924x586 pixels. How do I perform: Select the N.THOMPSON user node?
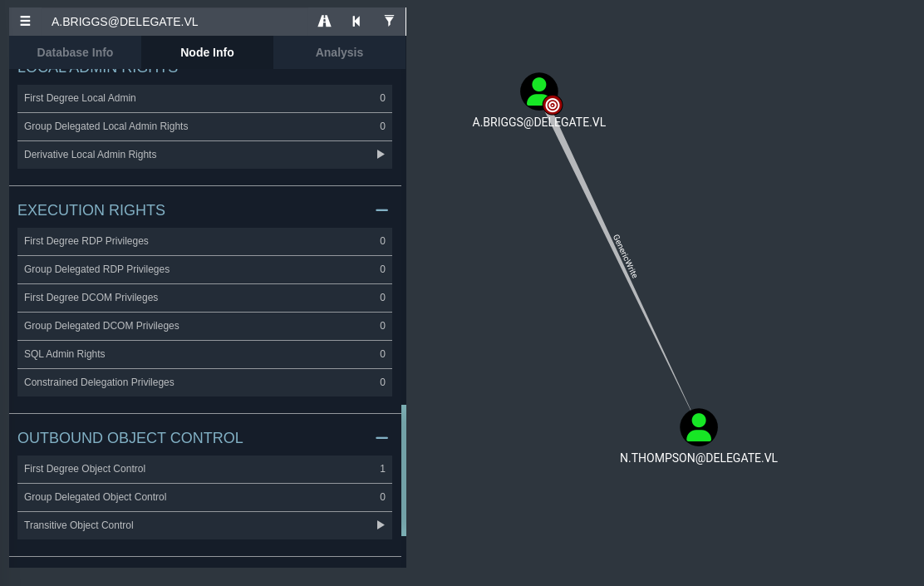click(698, 427)
